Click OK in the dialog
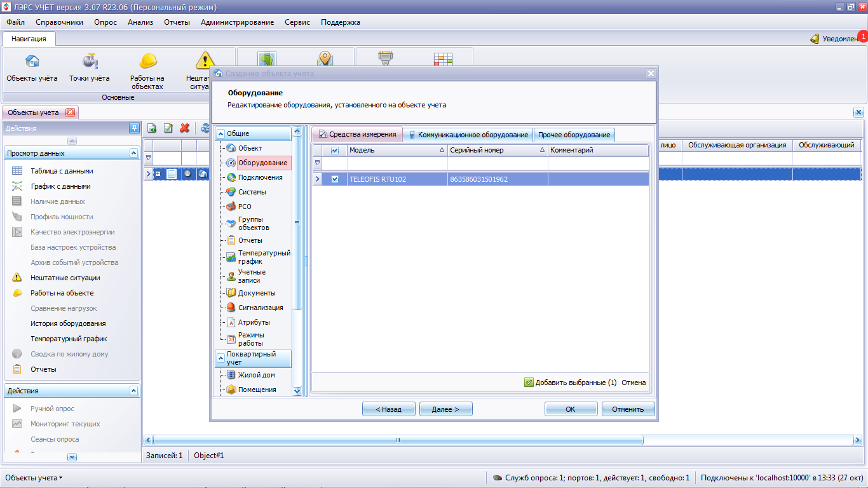 pos(571,409)
